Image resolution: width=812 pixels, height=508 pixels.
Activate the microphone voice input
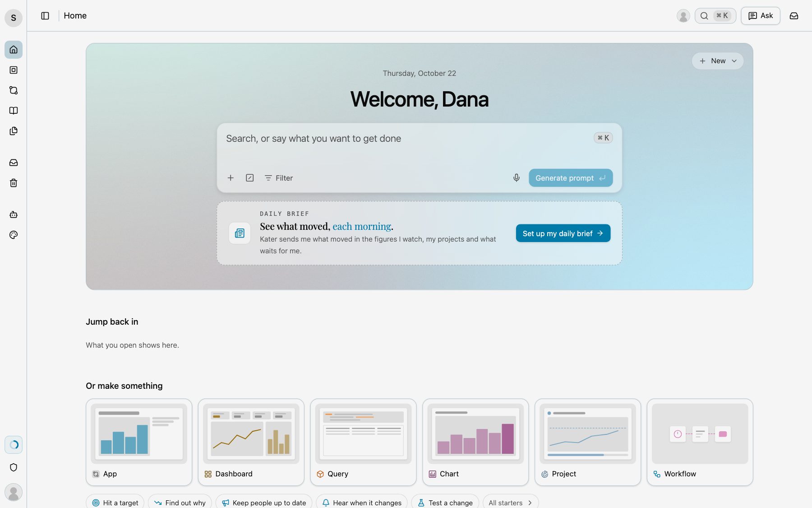(517, 178)
